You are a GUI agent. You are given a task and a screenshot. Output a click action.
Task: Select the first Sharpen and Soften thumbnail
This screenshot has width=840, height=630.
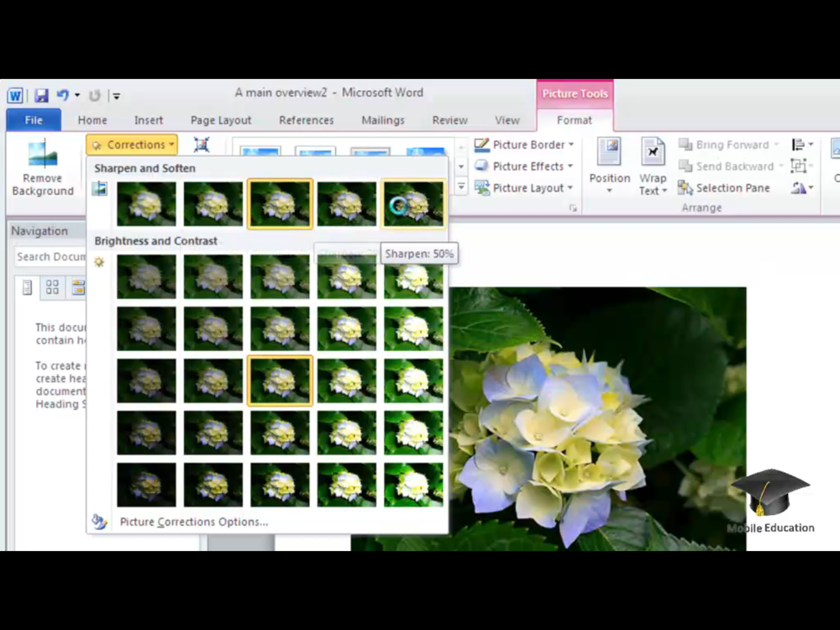click(x=146, y=203)
